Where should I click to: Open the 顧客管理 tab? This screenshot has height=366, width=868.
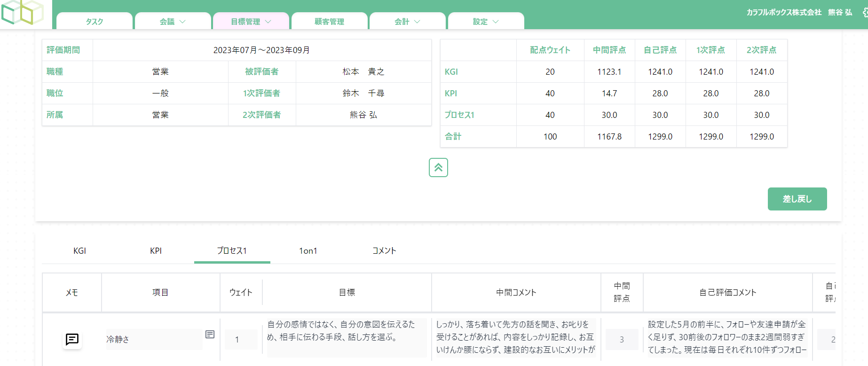[330, 22]
